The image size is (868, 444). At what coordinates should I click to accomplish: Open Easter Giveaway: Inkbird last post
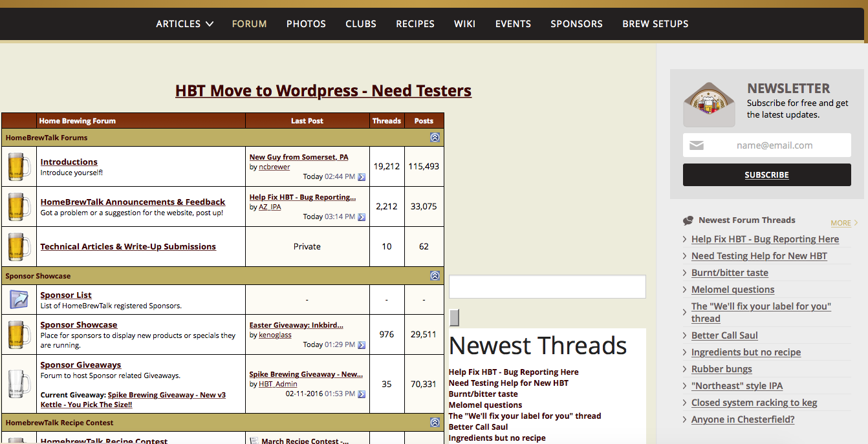(296, 325)
